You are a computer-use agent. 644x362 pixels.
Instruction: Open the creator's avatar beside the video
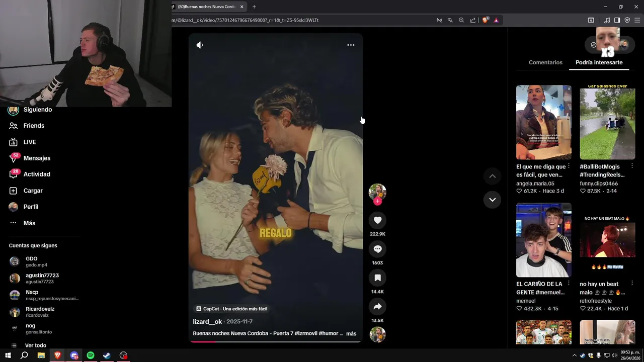[x=377, y=192]
